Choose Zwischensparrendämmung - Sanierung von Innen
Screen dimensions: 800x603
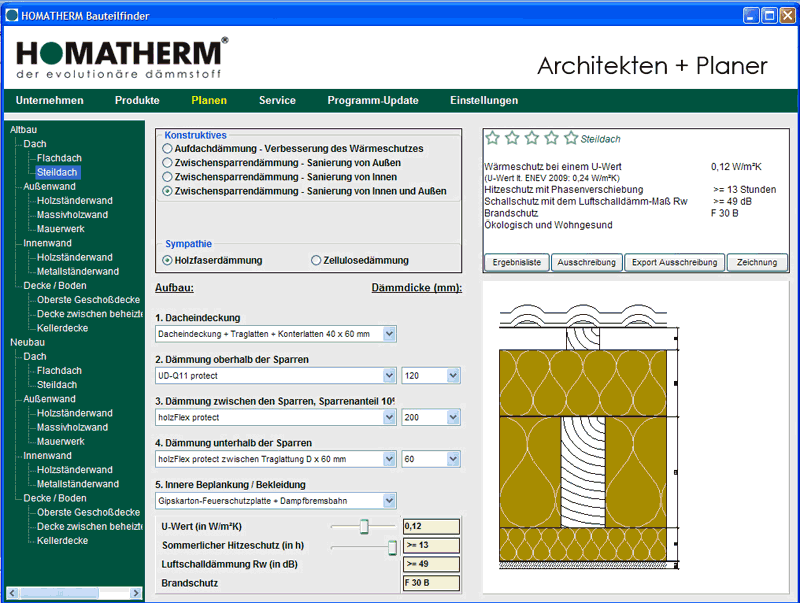click(x=167, y=177)
